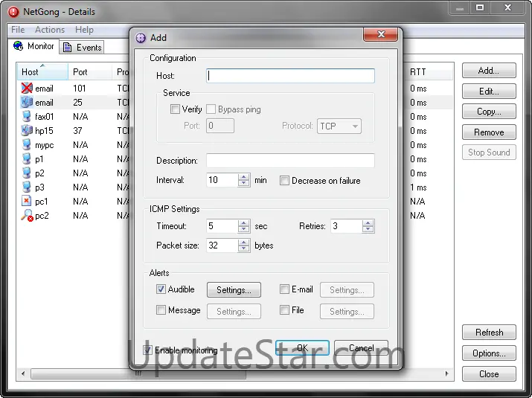
Task: Click the NetGong red alert app icon
Action: (13, 12)
